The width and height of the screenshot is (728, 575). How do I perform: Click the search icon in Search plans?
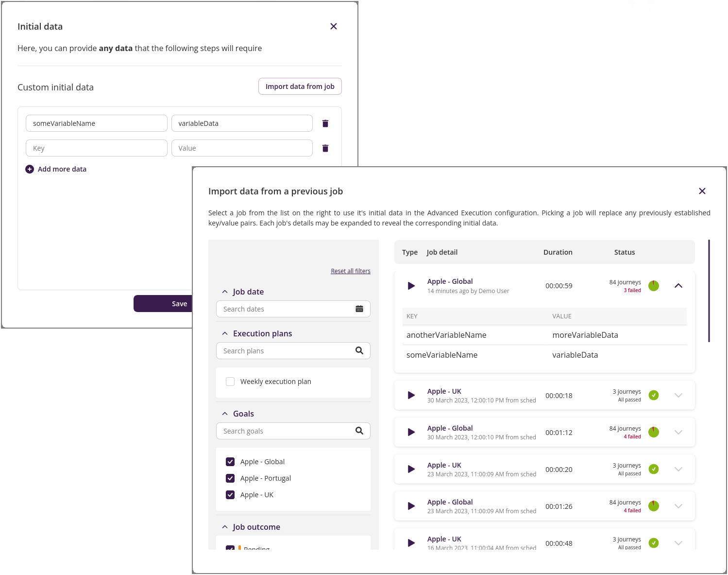pyautogui.click(x=359, y=350)
